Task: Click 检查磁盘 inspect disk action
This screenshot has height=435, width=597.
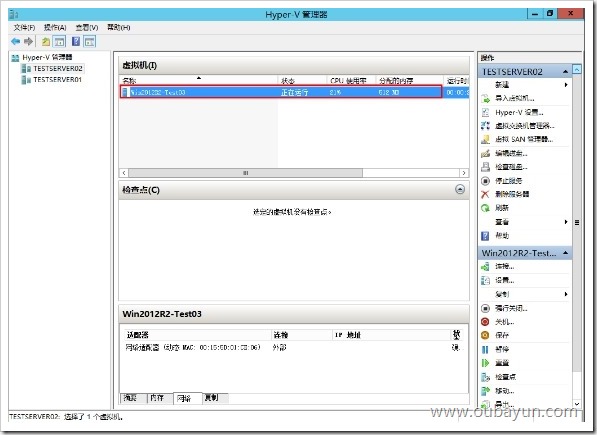Action: pos(511,167)
